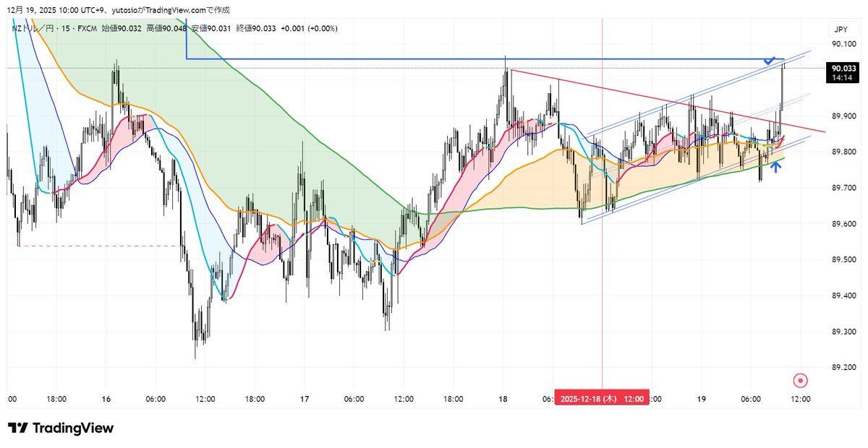The image size is (868, 448).
Task: Click the 89.800 price axis label
Action: click(844, 152)
